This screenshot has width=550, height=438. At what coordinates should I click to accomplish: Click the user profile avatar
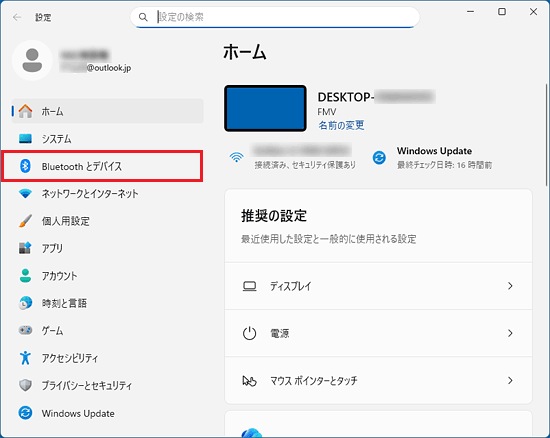click(x=32, y=60)
